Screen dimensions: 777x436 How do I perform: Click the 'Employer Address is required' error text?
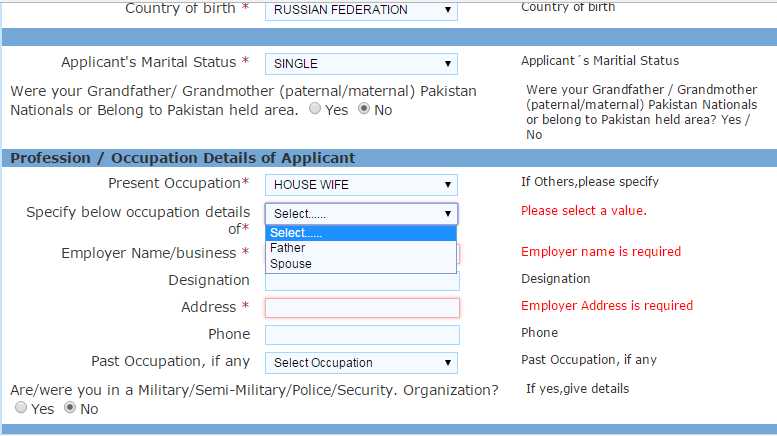tap(606, 306)
